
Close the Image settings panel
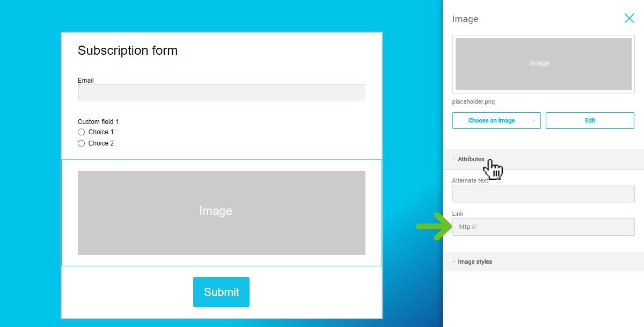(x=629, y=19)
